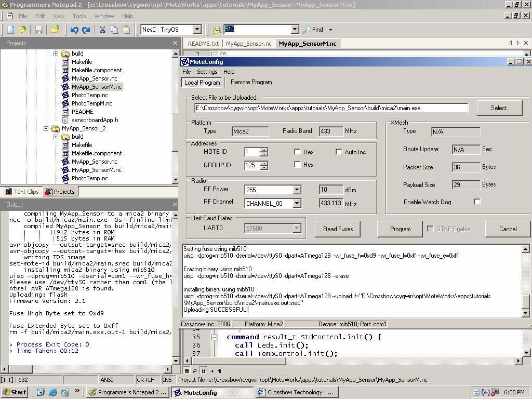Toggle the Auto Inc checkbox

point(339,152)
